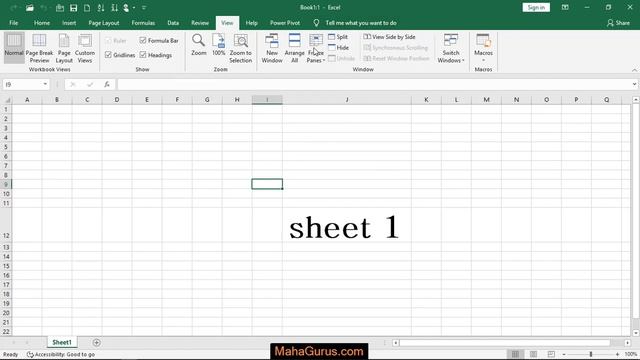Save the workbook from quick access toolbar
640x360 pixels.
coord(73,8)
